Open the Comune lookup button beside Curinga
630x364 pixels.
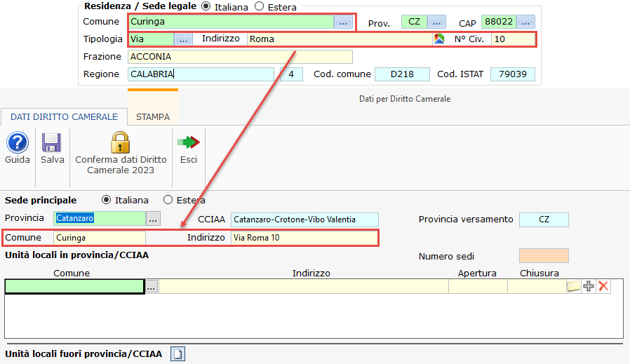(342, 22)
